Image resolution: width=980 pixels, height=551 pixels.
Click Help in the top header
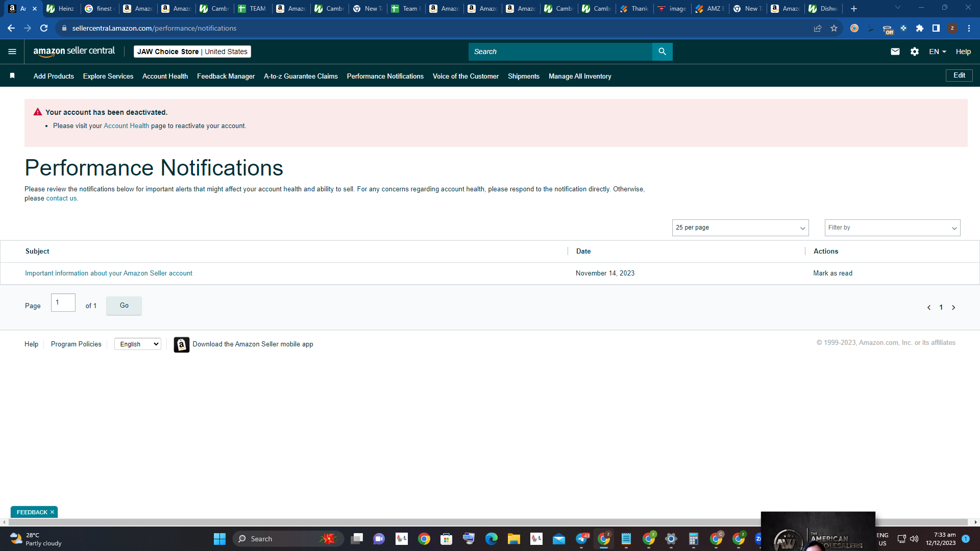pyautogui.click(x=963, y=52)
